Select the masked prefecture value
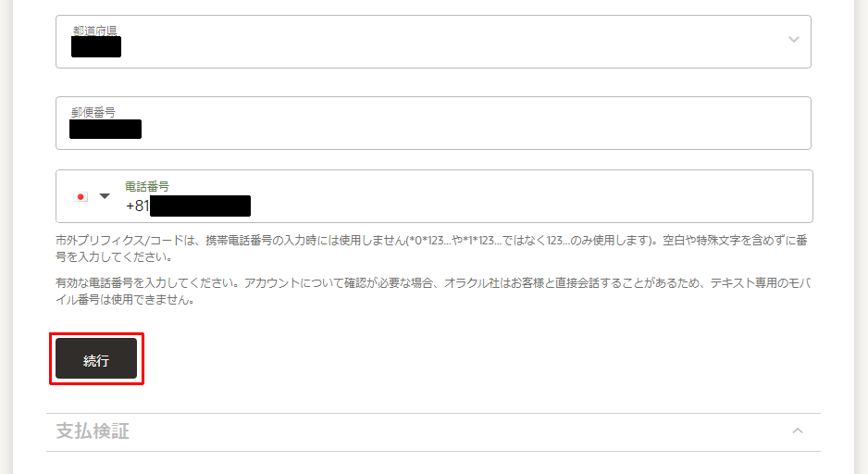Image resolution: width=868 pixels, height=474 pixels. point(96,47)
